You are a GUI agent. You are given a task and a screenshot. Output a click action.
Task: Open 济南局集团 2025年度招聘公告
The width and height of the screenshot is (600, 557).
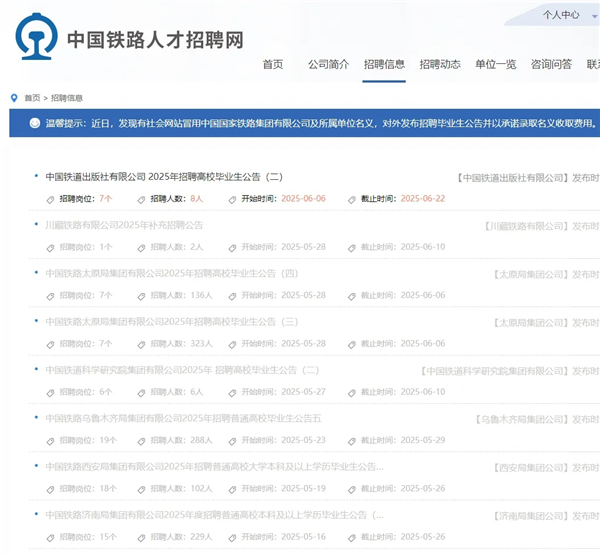tap(214, 515)
